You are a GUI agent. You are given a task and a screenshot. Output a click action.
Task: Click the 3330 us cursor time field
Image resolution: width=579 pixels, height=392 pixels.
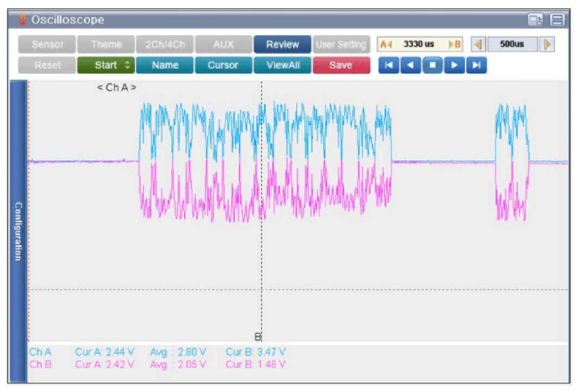tap(419, 45)
